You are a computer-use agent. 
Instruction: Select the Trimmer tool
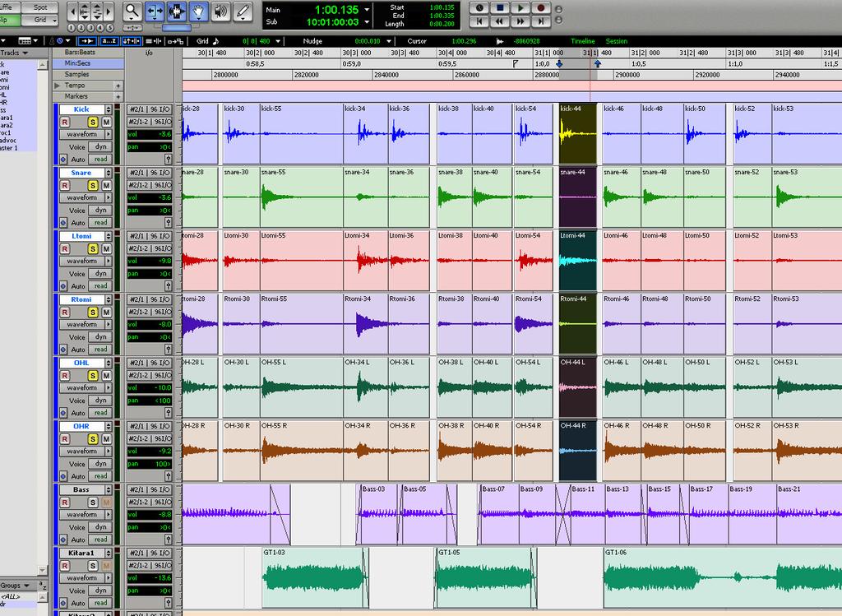coord(154,12)
